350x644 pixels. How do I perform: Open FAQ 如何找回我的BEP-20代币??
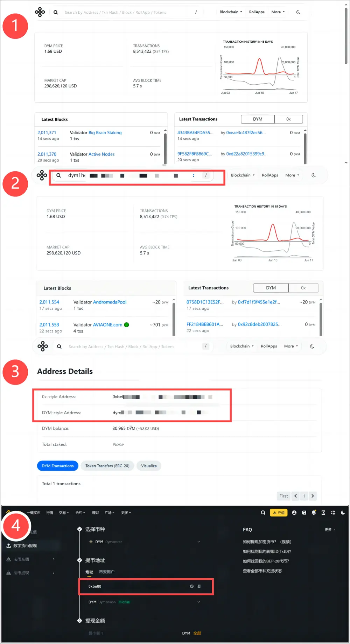(266, 561)
